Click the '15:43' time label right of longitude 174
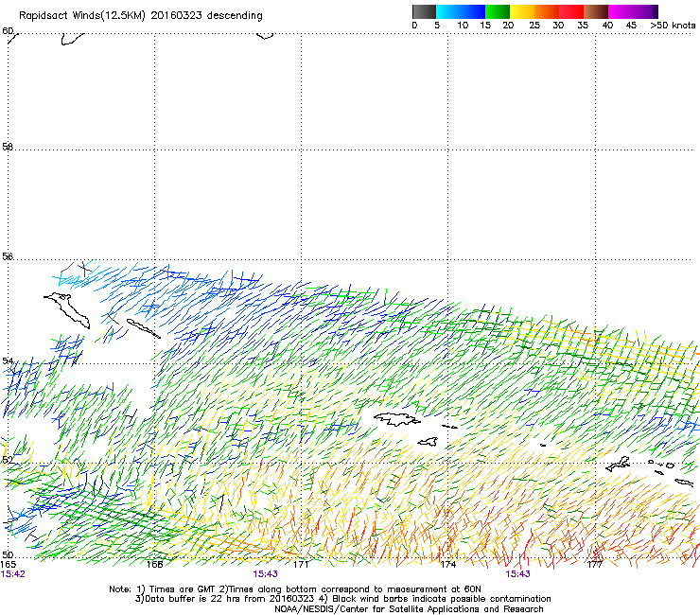This screenshot has width=700, height=615. coord(517,574)
